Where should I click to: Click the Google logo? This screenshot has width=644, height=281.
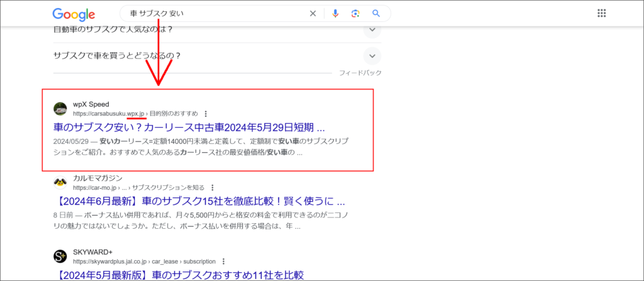coord(74,14)
